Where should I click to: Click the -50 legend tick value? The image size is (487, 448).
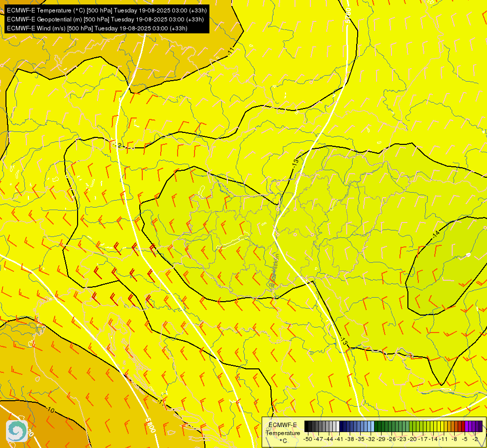pyautogui.click(x=308, y=439)
